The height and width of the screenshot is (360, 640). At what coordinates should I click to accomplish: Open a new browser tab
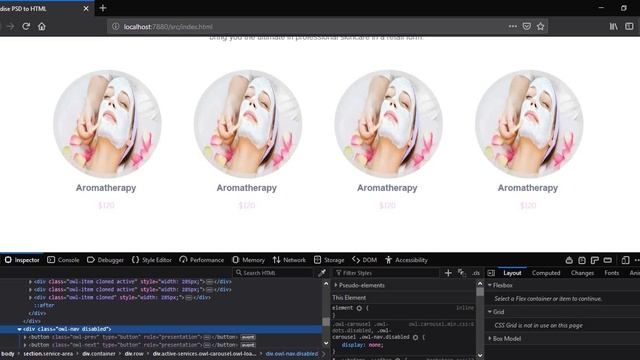point(102,8)
